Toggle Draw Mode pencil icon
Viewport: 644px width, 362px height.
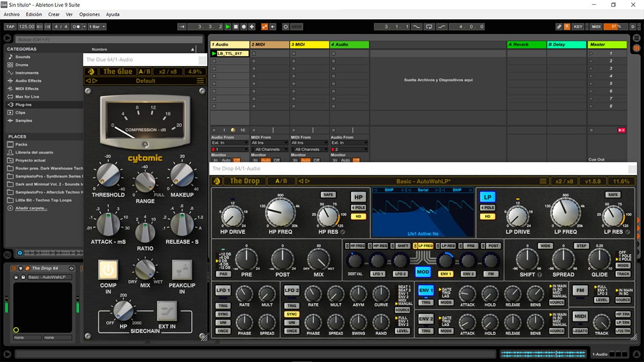pyautogui.click(x=559, y=26)
